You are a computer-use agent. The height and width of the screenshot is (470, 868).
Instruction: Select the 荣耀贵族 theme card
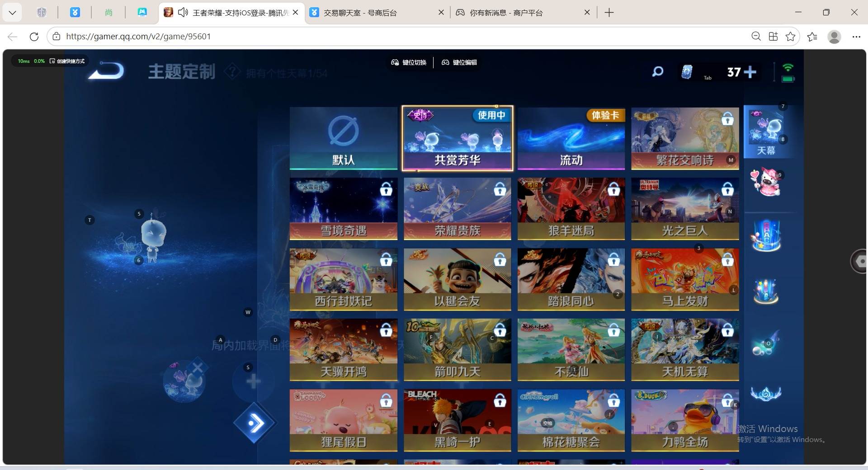pos(458,209)
